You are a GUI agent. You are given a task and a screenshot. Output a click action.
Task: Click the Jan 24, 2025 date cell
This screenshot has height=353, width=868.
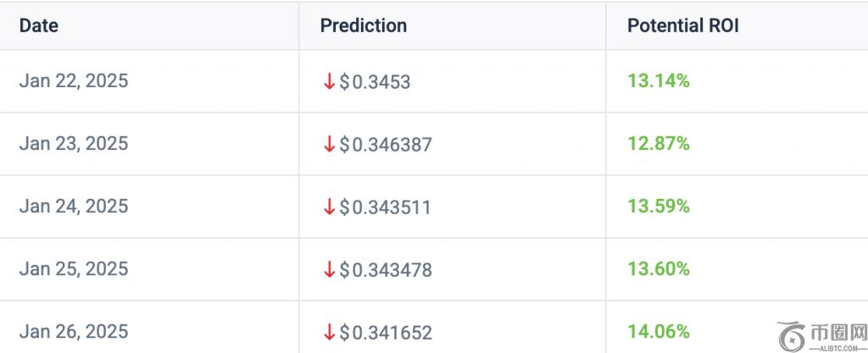point(74,207)
